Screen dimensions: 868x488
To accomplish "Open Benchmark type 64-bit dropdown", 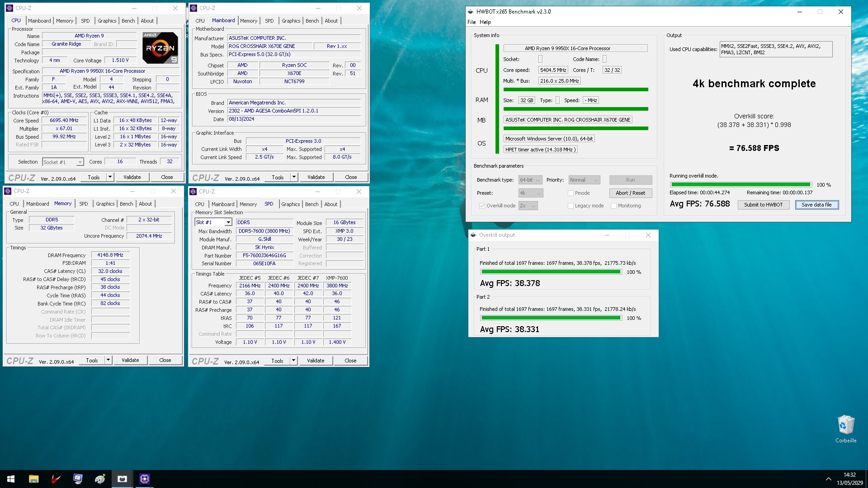I will point(530,180).
